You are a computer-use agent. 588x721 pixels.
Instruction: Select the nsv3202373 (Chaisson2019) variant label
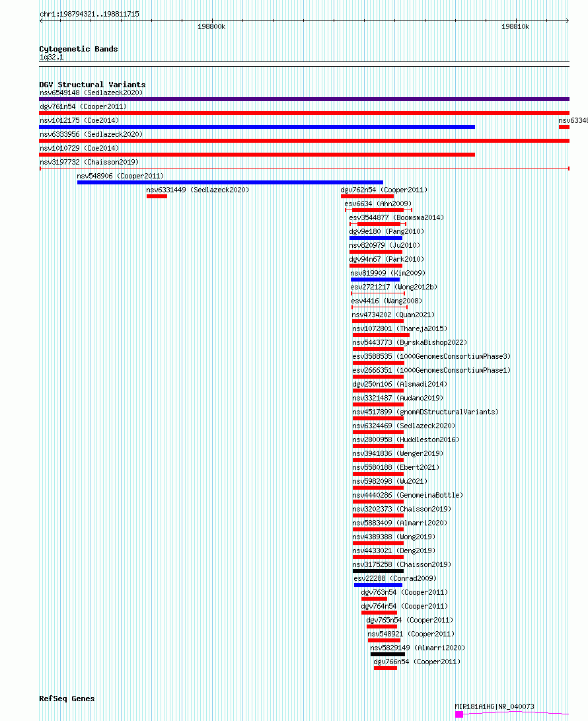coord(402,509)
